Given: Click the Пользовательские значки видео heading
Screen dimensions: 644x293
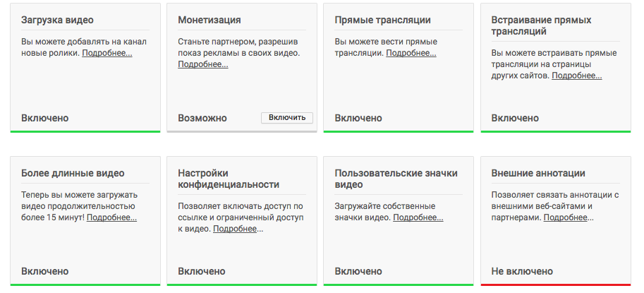Looking at the screenshot, I should pyautogui.click(x=396, y=179).
